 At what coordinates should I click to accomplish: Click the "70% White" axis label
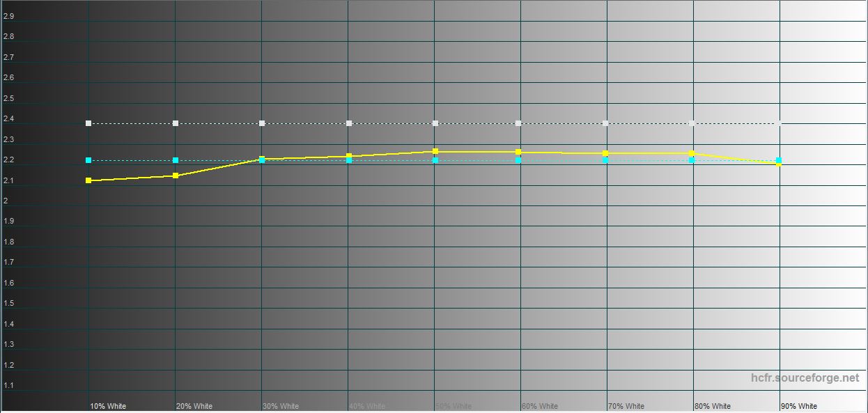[626, 406]
